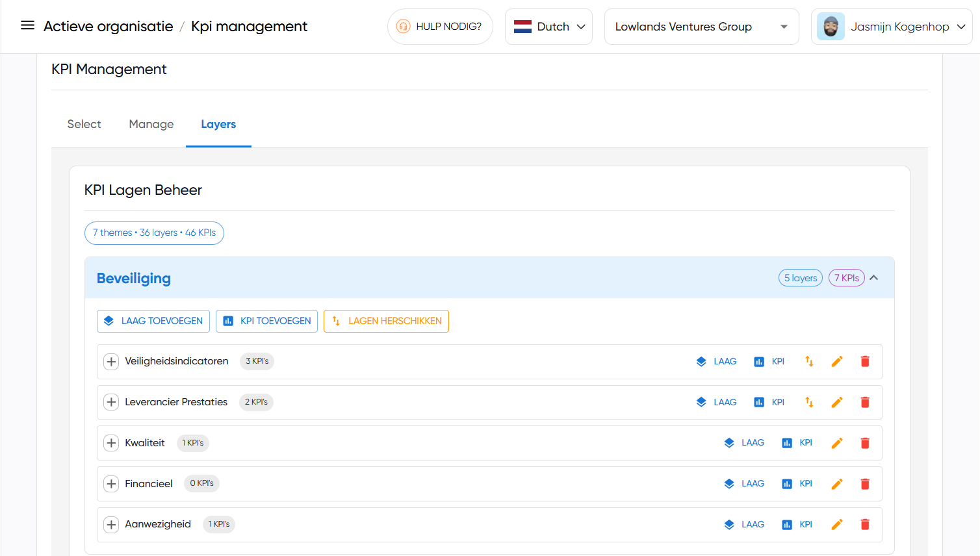The height and width of the screenshot is (556, 980).
Task: Click the LAAG TOEVOEGEN button
Action: [x=153, y=321]
